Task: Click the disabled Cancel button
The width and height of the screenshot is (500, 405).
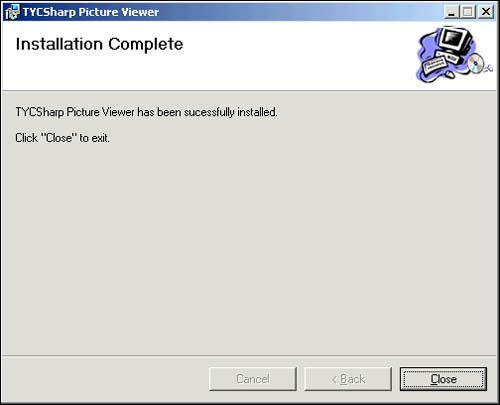Action: point(253,379)
